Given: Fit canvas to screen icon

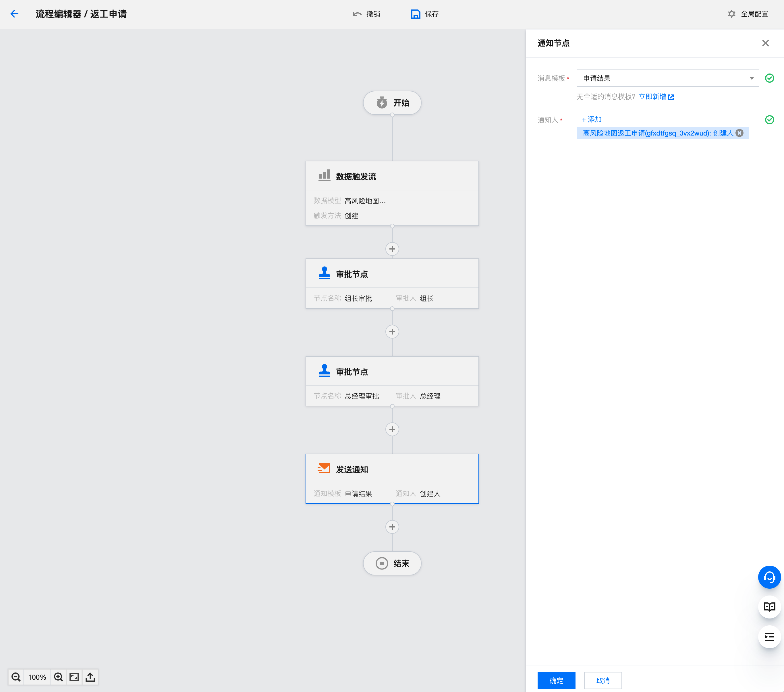Looking at the screenshot, I should pyautogui.click(x=74, y=677).
